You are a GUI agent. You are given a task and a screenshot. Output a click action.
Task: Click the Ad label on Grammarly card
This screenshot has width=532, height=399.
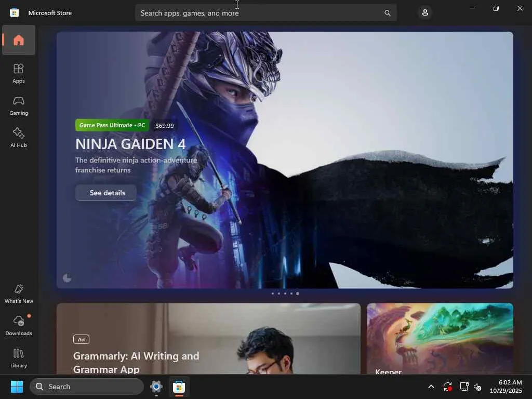pyautogui.click(x=82, y=339)
